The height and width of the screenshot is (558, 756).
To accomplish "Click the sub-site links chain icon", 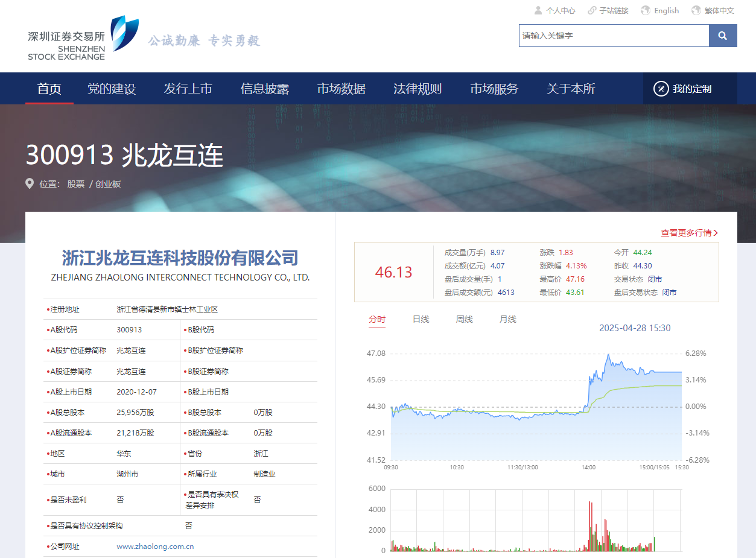I will point(592,10).
